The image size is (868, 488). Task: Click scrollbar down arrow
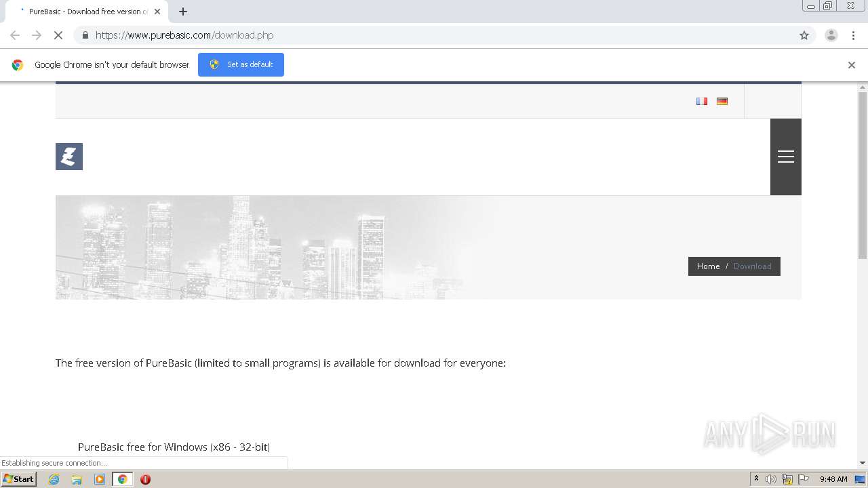[863, 463]
